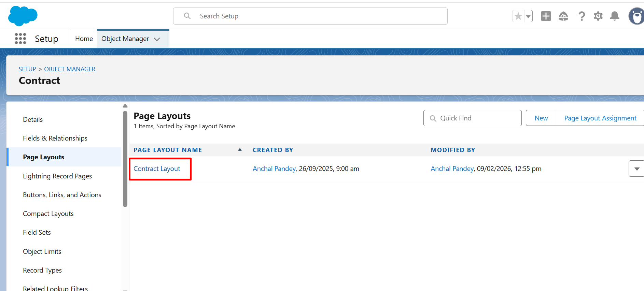The height and width of the screenshot is (291, 644).
Task: Open the Setup gear icon
Action: tap(598, 16)
